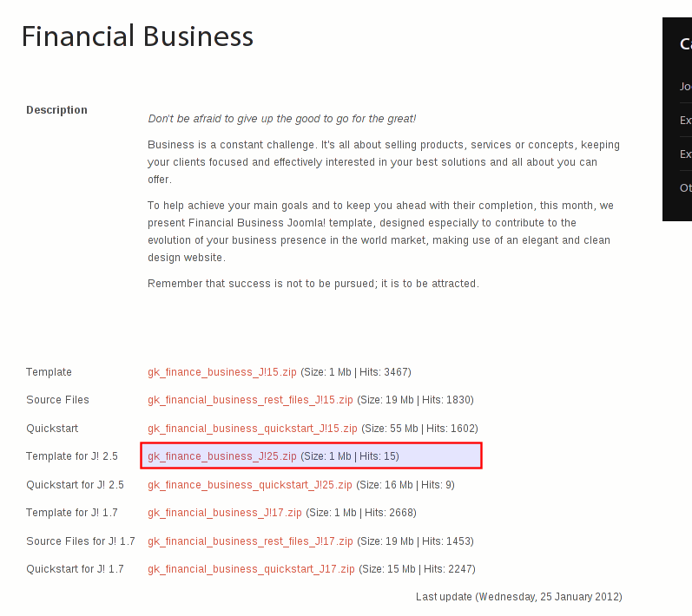Click the bold Description label
This screenshot has width=692, height=616.
pos(57,110)
